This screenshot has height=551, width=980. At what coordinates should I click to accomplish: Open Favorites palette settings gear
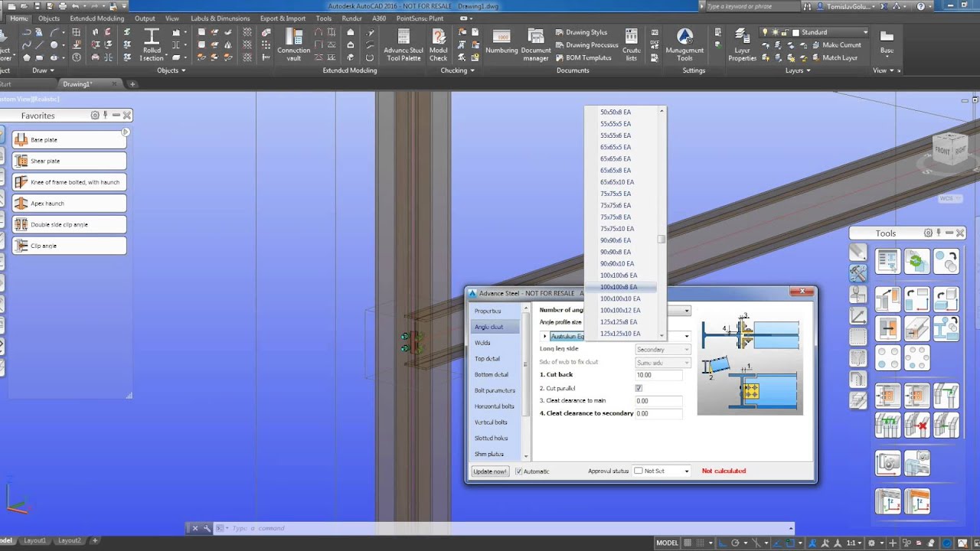pyautogui.click(x=95, y=116)
